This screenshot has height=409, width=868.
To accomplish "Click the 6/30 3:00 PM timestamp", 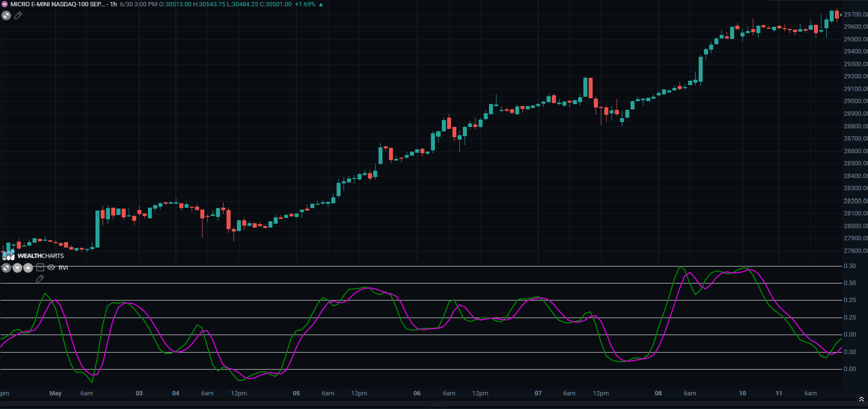I will click(138, 4).
